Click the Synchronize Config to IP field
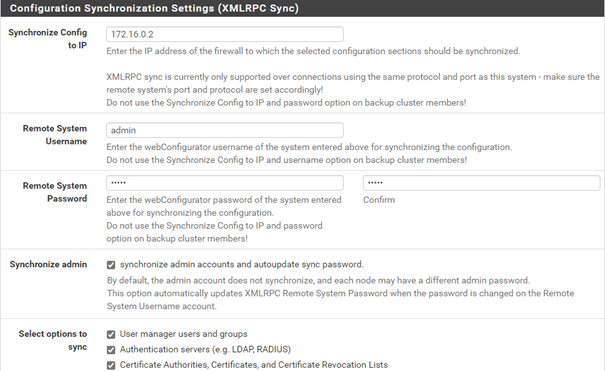Viewport: 605px width, 371px height. [225, 34]
